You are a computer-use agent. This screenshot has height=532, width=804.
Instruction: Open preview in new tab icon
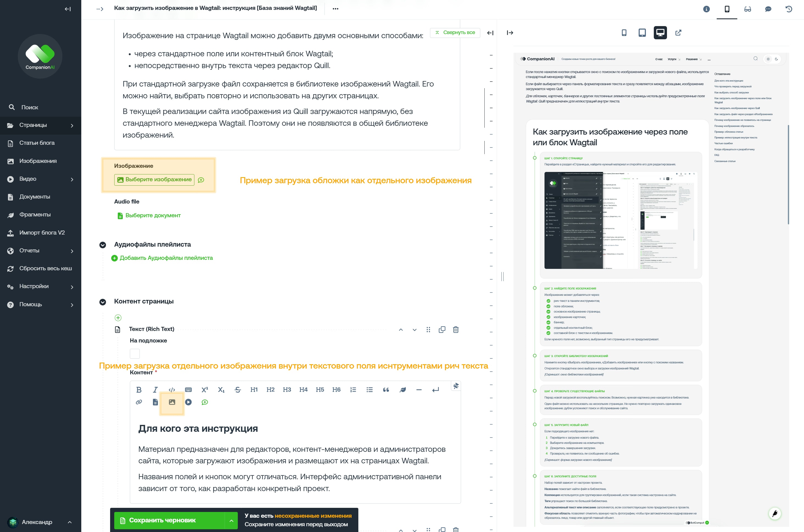point(679,33)
